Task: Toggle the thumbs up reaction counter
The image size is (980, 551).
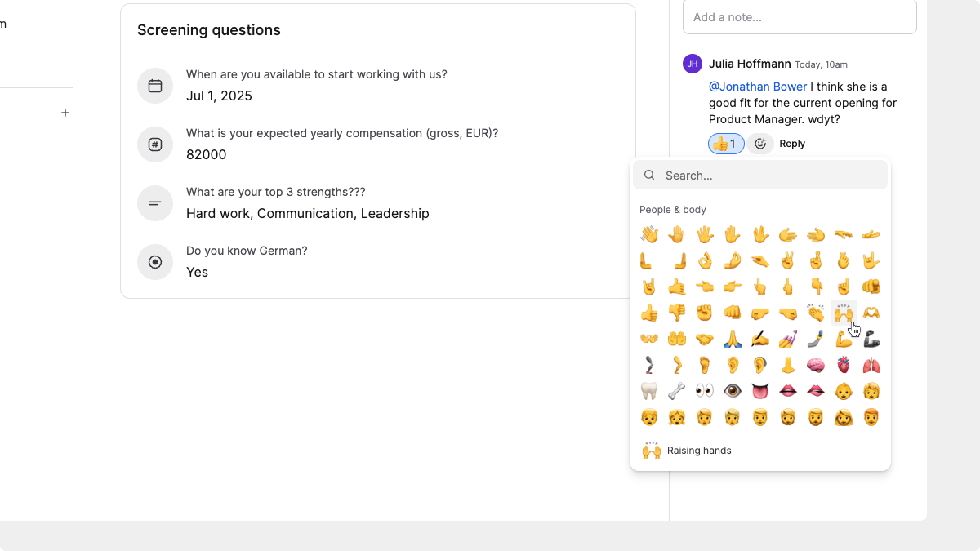Action: click(726, 144)
